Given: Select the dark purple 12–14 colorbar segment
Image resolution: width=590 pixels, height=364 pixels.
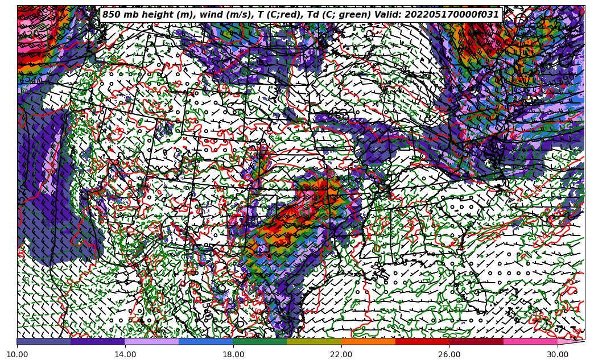Looking at the screenshot, I should [98, 341].
